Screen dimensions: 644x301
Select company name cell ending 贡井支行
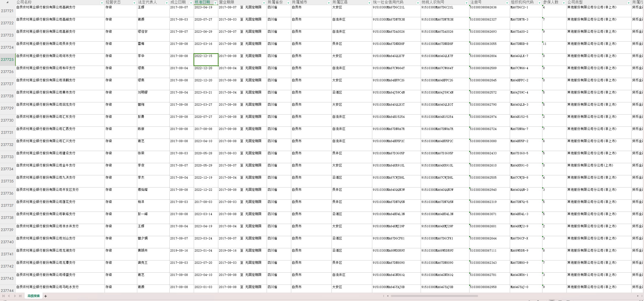tap(60, 47)
